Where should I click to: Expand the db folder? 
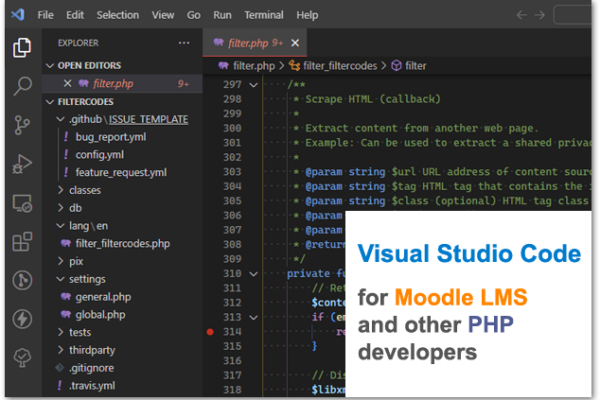[x=60, y=208]
